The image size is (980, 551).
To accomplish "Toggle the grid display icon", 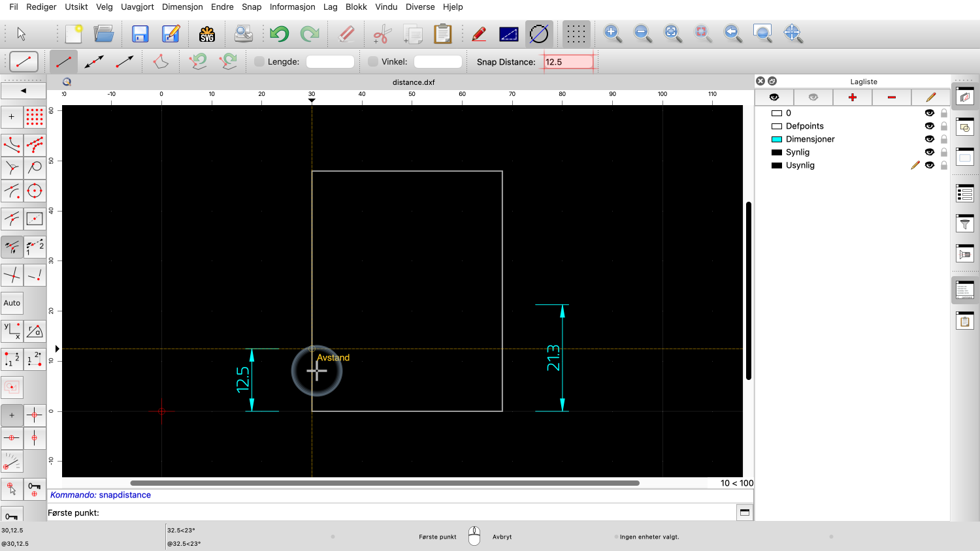I will (576, 34).
